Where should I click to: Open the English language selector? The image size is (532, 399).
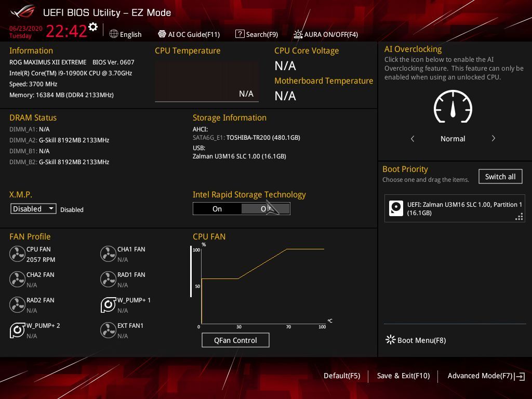pyautogui.click(x=126, y=34)
